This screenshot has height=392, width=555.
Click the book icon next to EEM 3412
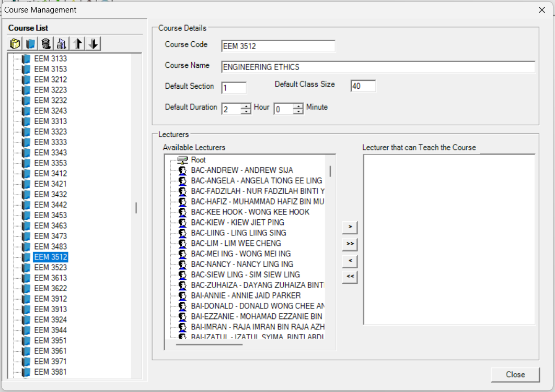(x=26, y=173)
